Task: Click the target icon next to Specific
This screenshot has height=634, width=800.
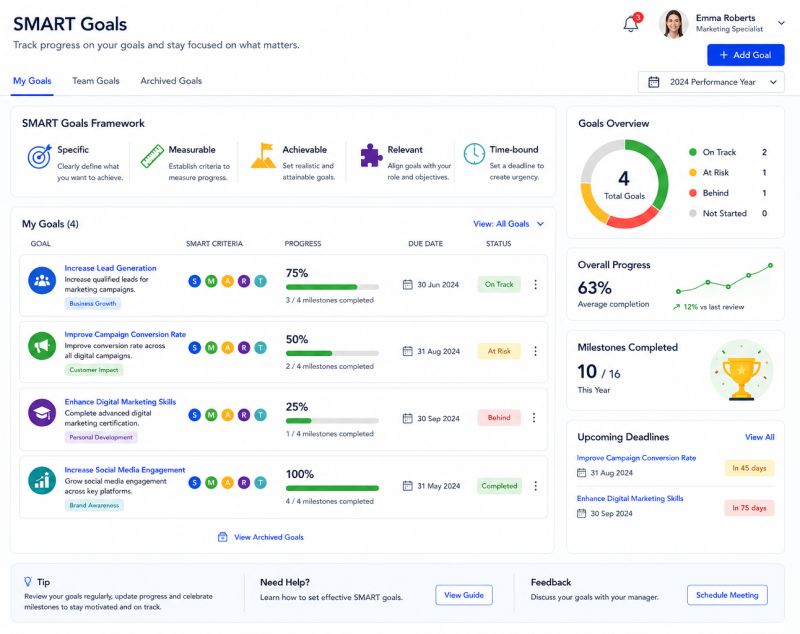Action: click(39, 156)
